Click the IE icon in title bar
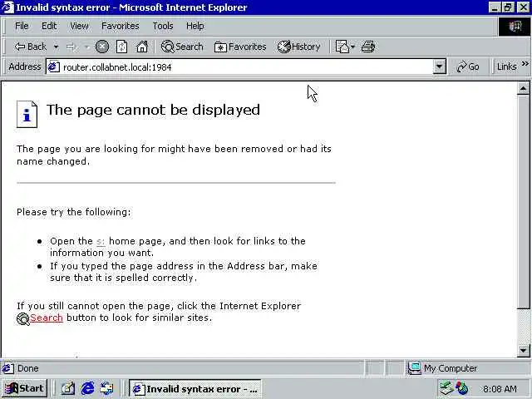Screen dimensions: 532x399 7,7
